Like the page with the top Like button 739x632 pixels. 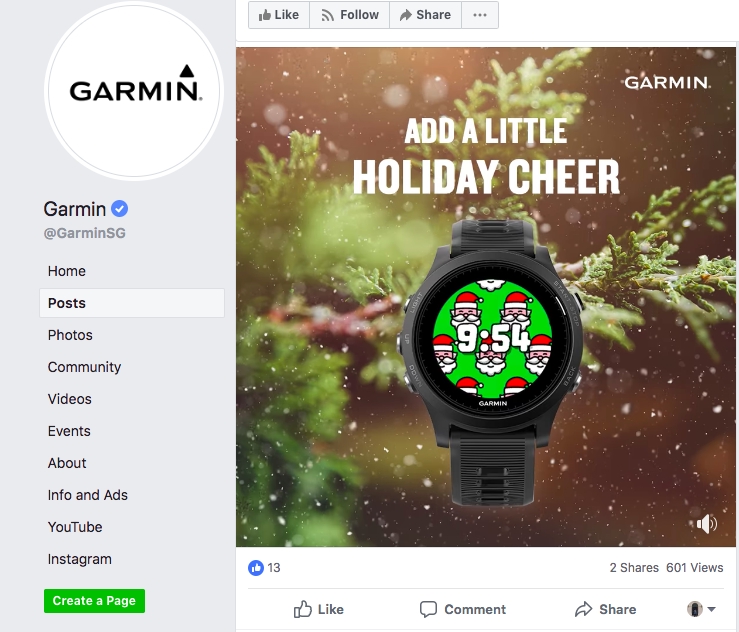(279, 15)
